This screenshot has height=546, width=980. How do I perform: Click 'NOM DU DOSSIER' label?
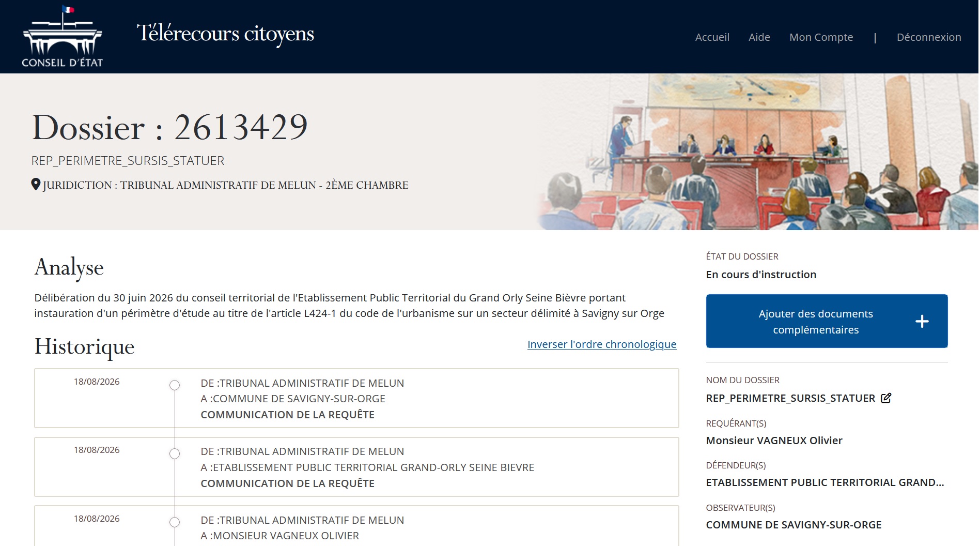pyautogui.click(x=742, y=380)
